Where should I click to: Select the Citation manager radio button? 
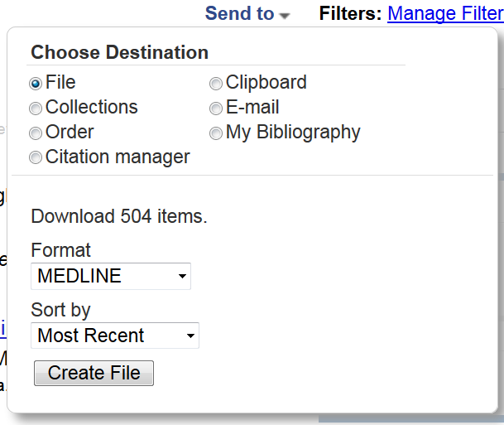(x=36, y=157)
